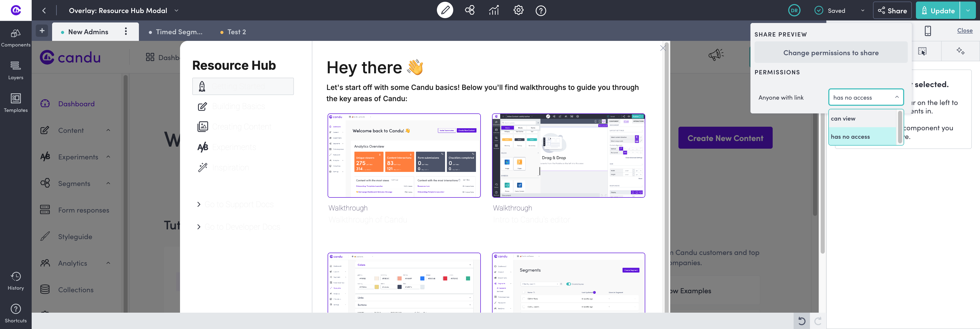Image resolution: width=980 pixels, height=329 pixels.
Task: Switch to the Test 2 tab
Action: click(236, 32)
